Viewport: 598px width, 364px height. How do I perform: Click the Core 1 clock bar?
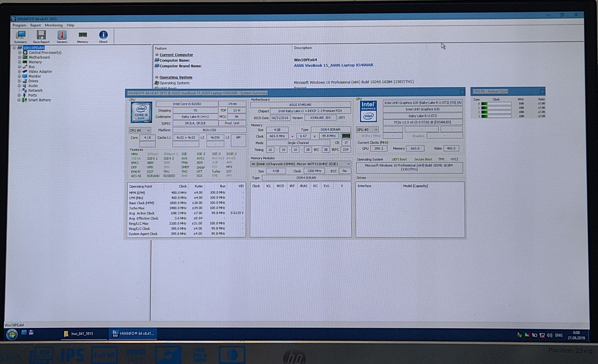pos(496,108)
